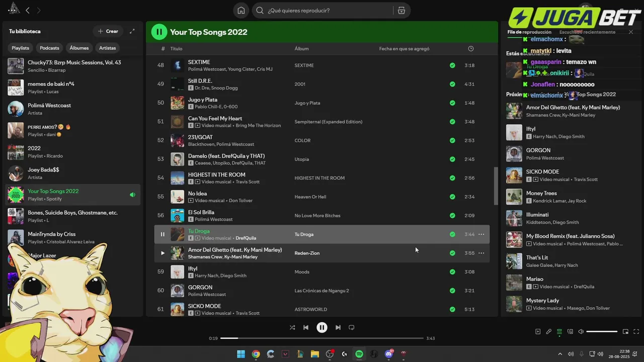Open Discord from the taskbar
Screen dimensions: 644x362
pos(388,354)
